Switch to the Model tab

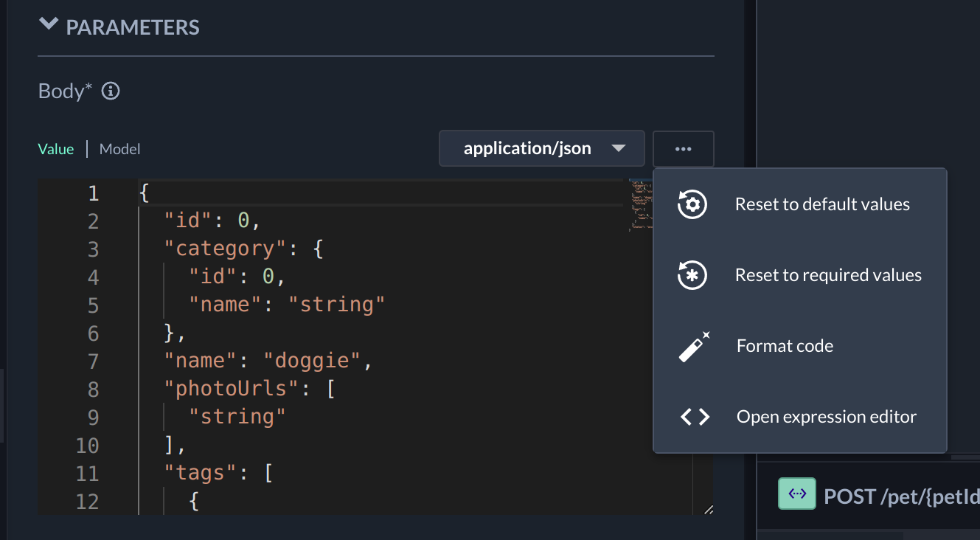[119, 149]
